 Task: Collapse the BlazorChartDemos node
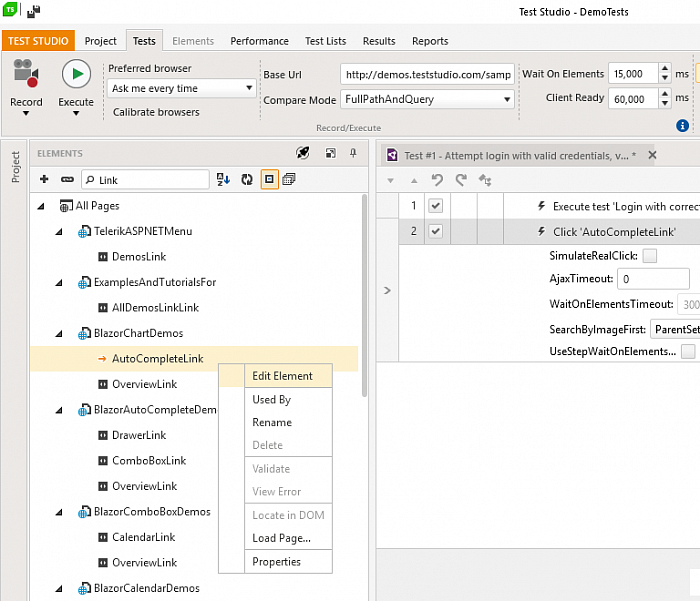click(x=59, y=334)
